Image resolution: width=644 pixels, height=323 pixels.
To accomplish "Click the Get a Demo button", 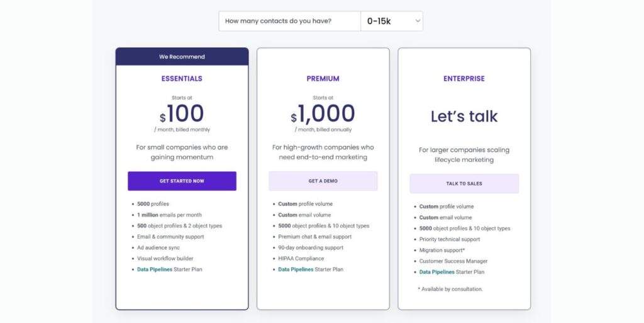I will click(323, 181).
